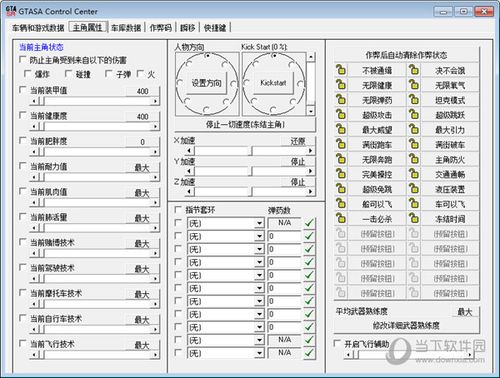Viewport: 500px width, 378px height.
Task: Enable the 防止主角受到来自以下的伤害 checkbox
Action: coord(23,59)
